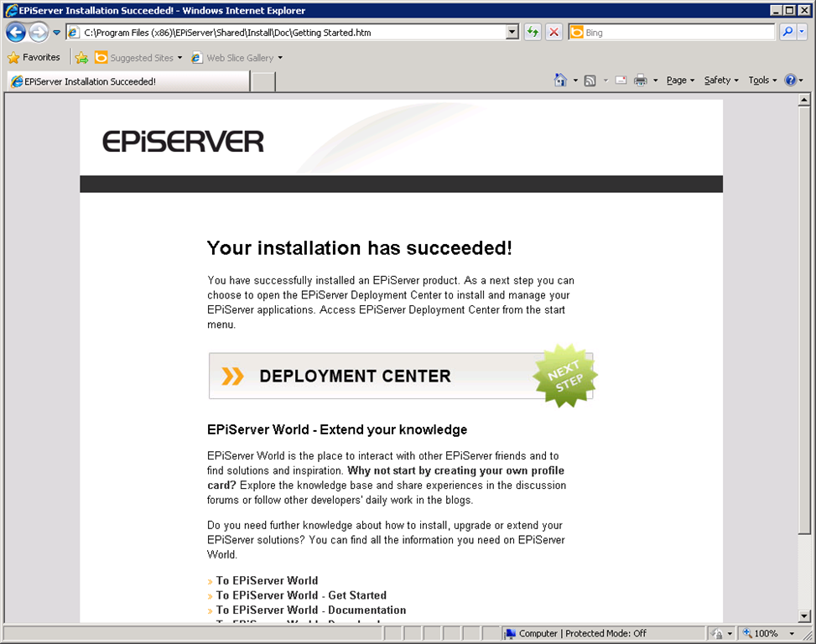
Task: Click the Print icon
Action: coord(641,80)
